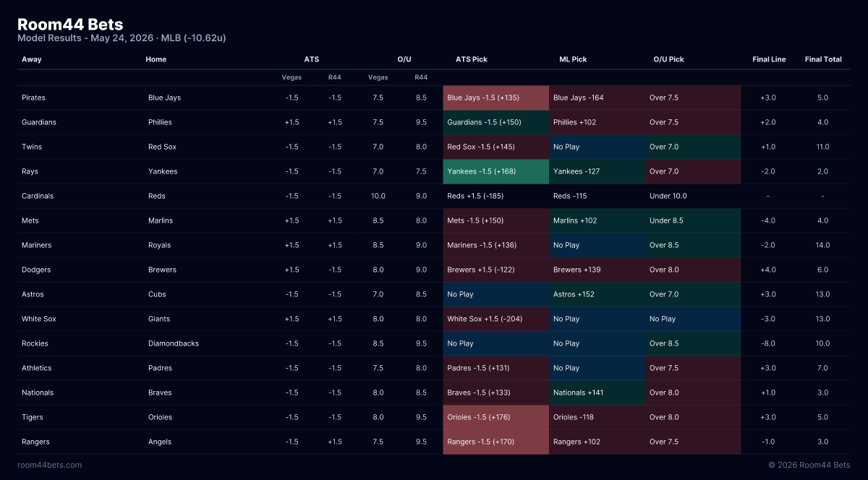Click the Yankees -1.5 (+168) pick
Image resolution: width=868 pixels, height=480 pixels.
click(x=496, y=171)
